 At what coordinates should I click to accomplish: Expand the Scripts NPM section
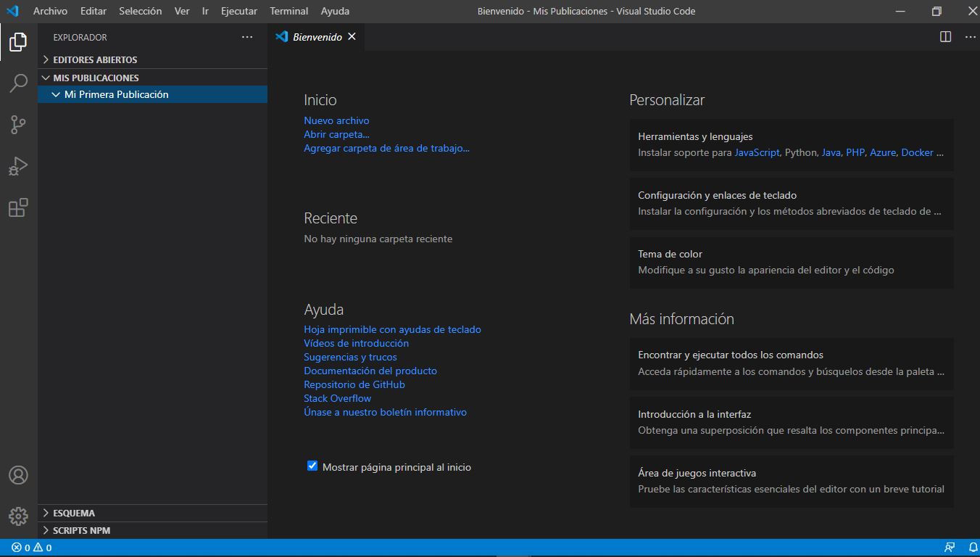pyautogui.click(x=152, y=530)
